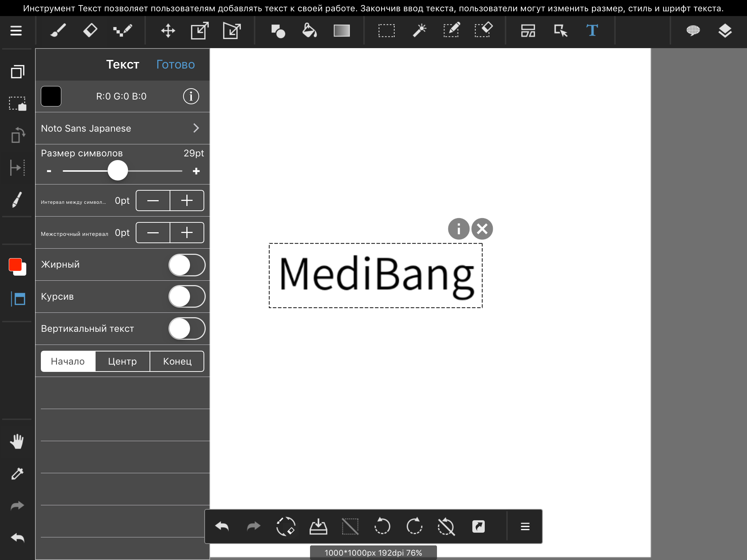Open the main hamburger menu
747x560 pixels.
point(16,31)
